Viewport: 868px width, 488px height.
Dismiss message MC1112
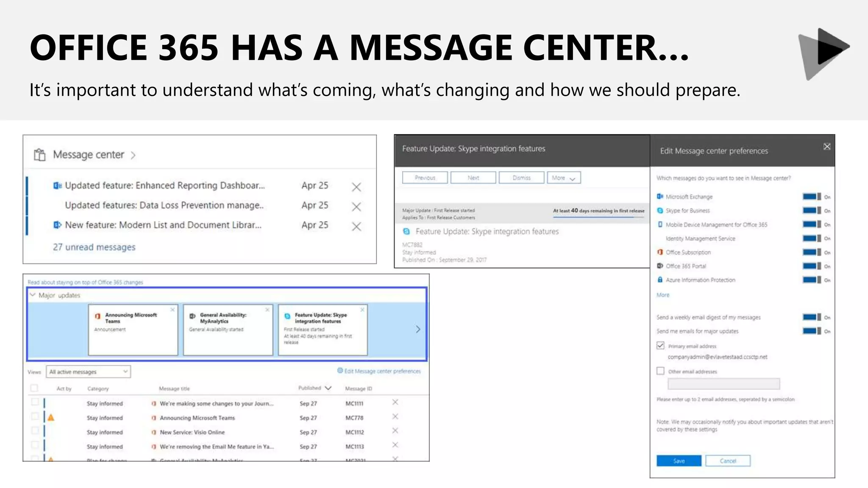(395, 430)
